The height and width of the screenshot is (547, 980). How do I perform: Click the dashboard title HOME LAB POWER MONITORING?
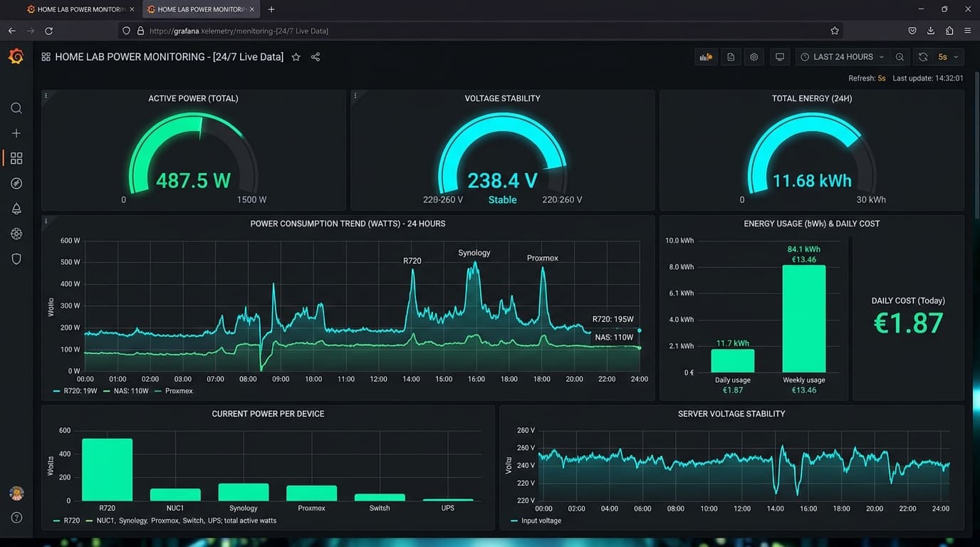(x=169, y=57)
